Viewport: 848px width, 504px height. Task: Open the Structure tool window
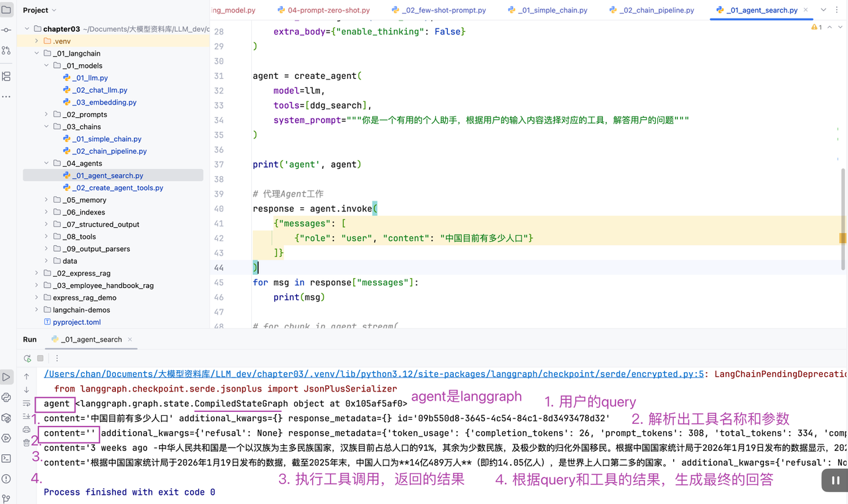pyautogui.click(x=7, y=76)
